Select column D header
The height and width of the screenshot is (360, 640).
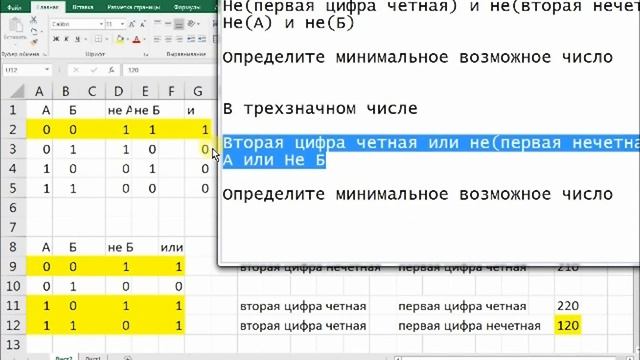coord(118,91)
